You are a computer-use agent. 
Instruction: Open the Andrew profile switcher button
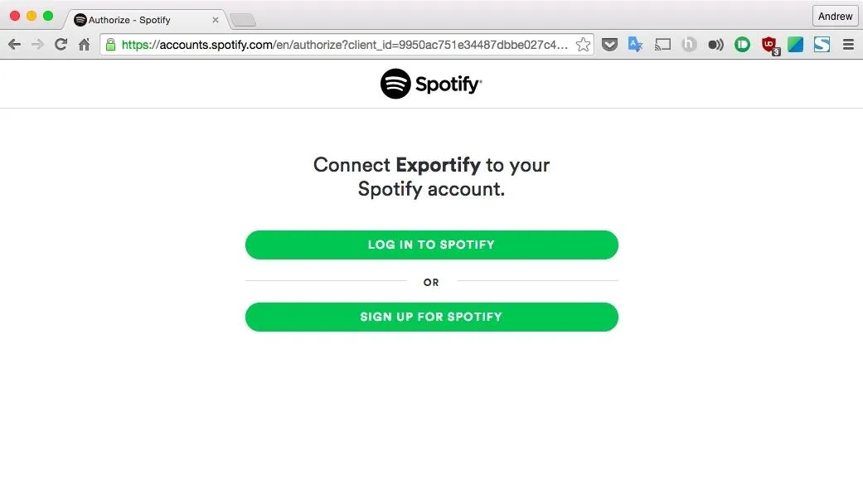pyautogui.click(x=835, y=16)
